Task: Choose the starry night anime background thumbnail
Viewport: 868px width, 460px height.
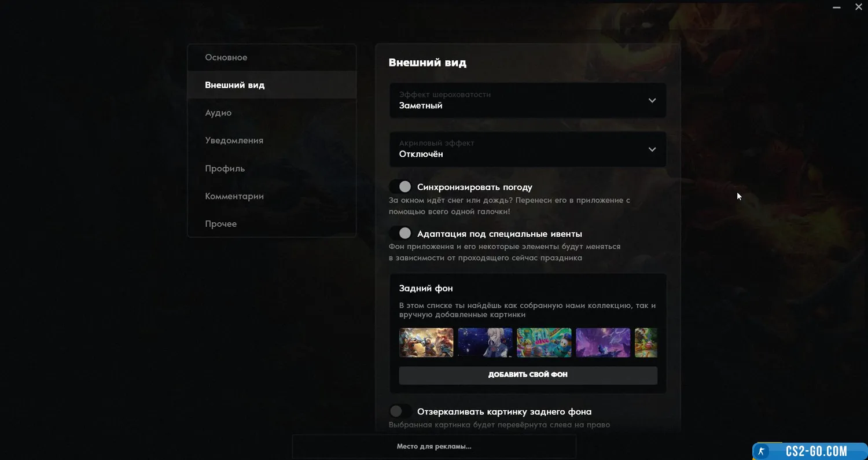Action: tap(485, 343)
